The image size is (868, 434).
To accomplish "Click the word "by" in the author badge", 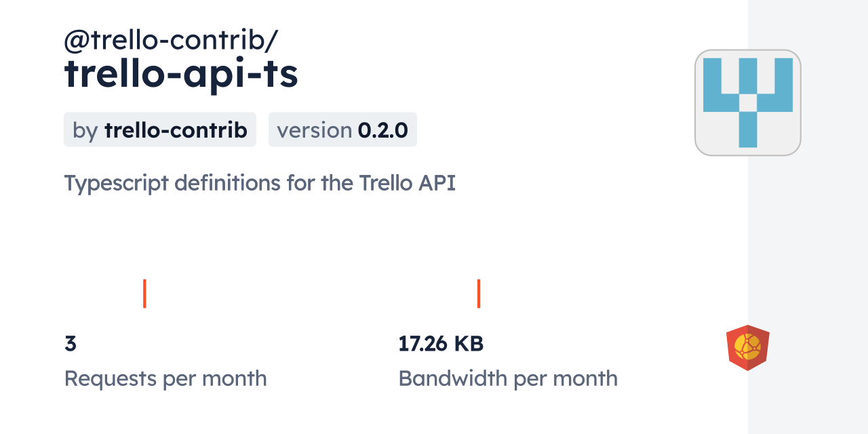I will coord(85,130).
